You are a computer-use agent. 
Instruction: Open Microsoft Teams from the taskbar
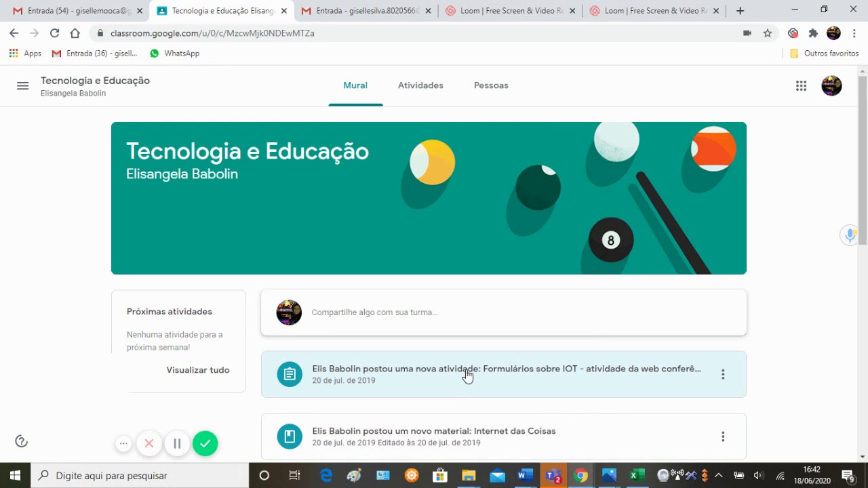553,475
